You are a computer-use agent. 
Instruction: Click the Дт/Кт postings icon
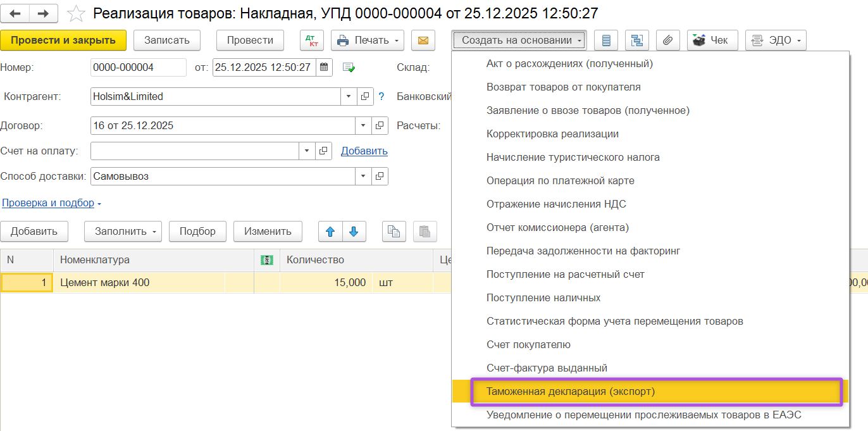(311, 41)
